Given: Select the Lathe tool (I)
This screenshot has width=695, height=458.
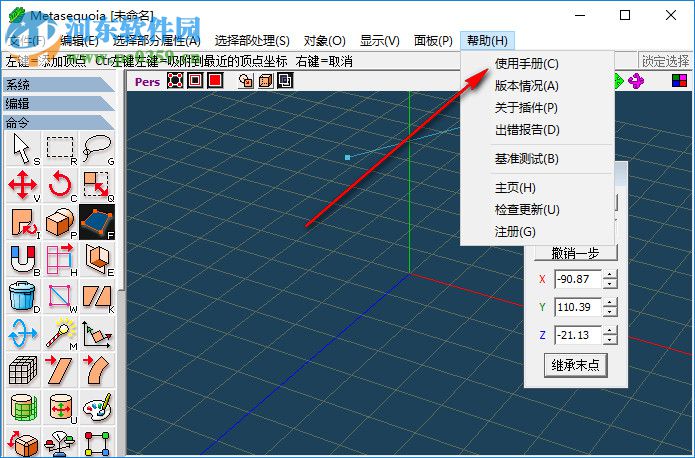Looking at the screenshot, I should click(x=23, y=222).
